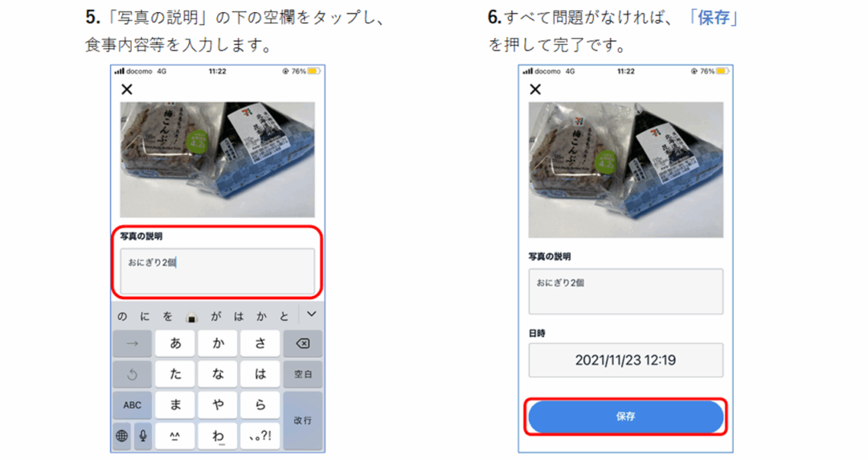This screenshot has width=868, height=460.
Task: Tap the emoticon ^^ key
Action: (175, 436)
